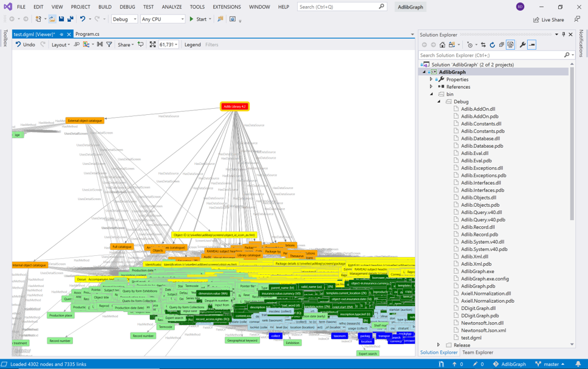588x369 pixels.
Task: Click the main toolbar Undo arrow icon
Action: coord(83,19)
